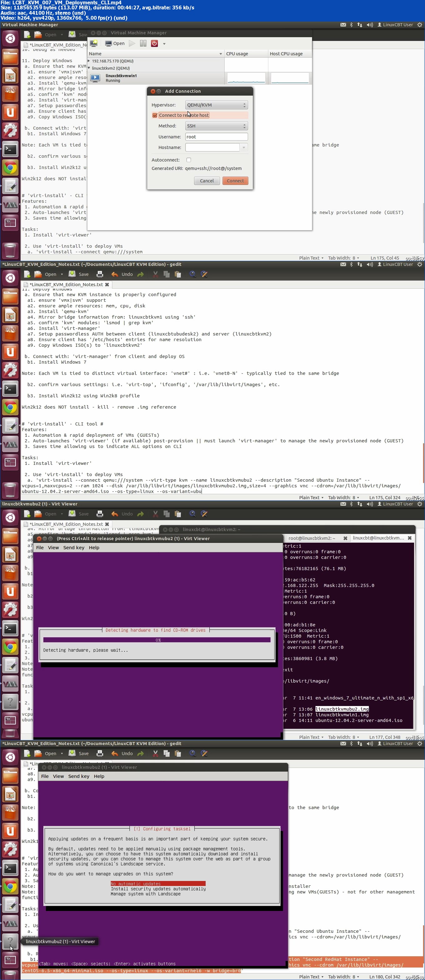Expand the 192.168.75.170 (QEMU) connection
This screenshot has width=425, height=980.
coord(89,61)
